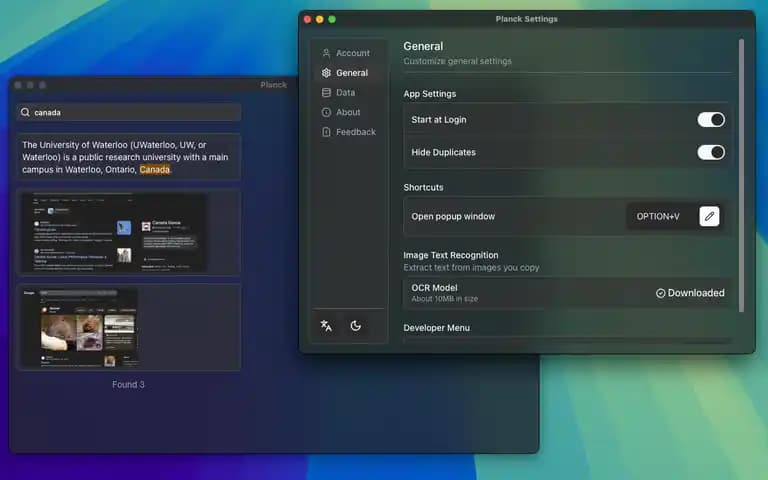The image size is (768, 480).
Task: Select the University of Waterloo text result
Action: pos(129,157)
